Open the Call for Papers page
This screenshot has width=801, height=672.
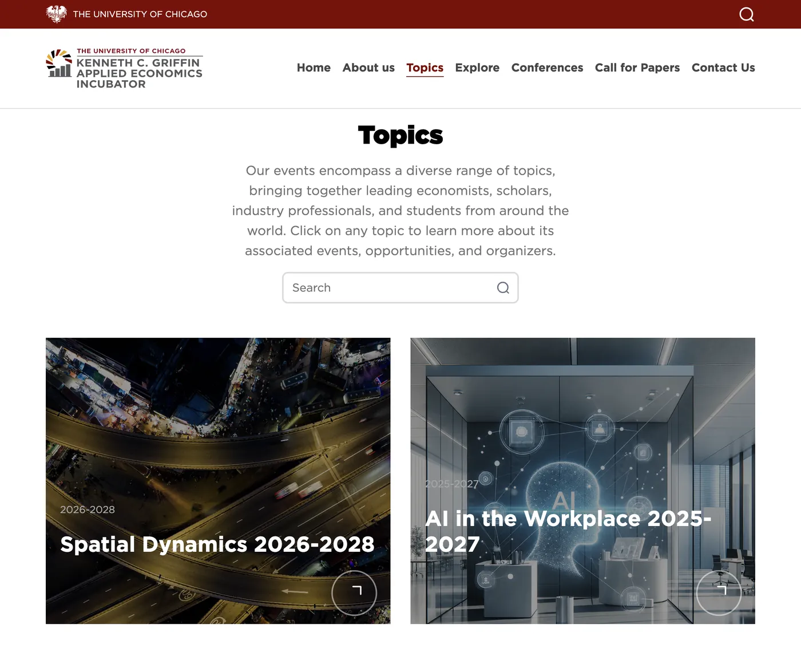(x=637, y=68)
